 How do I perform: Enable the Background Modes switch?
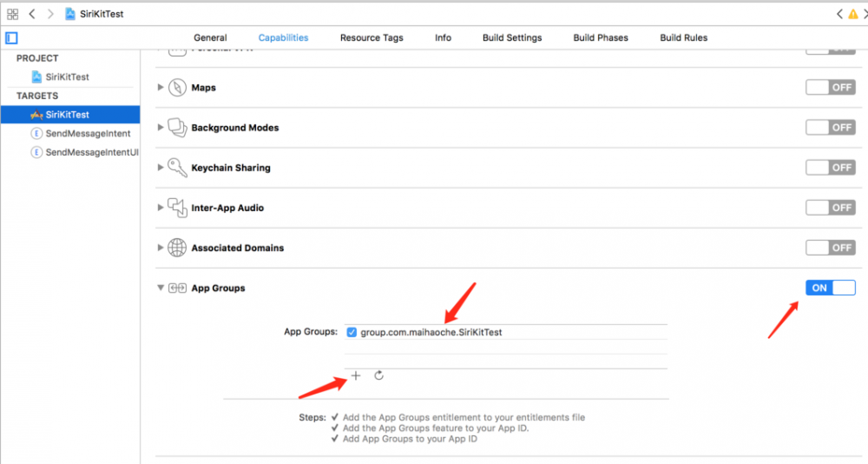tap(831, 128)
